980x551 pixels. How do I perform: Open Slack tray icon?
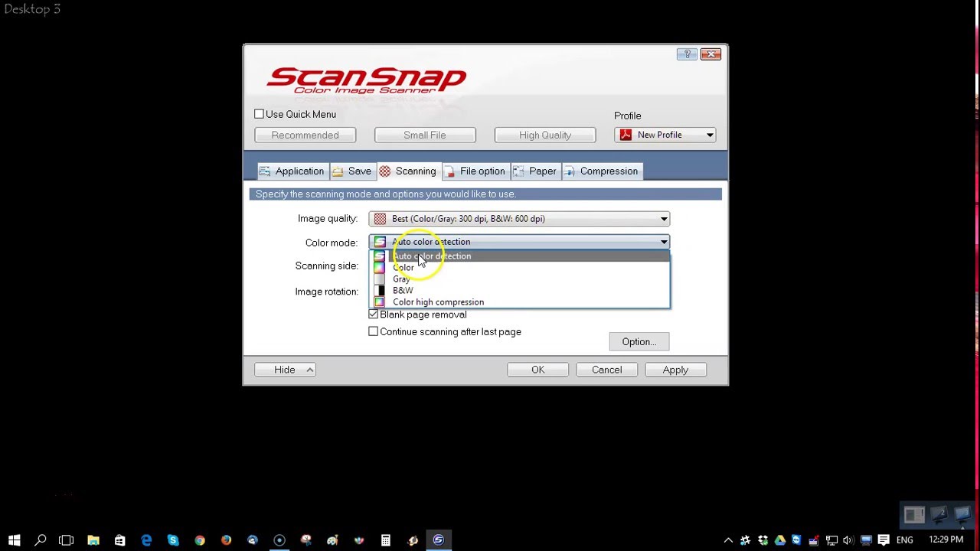745,540
